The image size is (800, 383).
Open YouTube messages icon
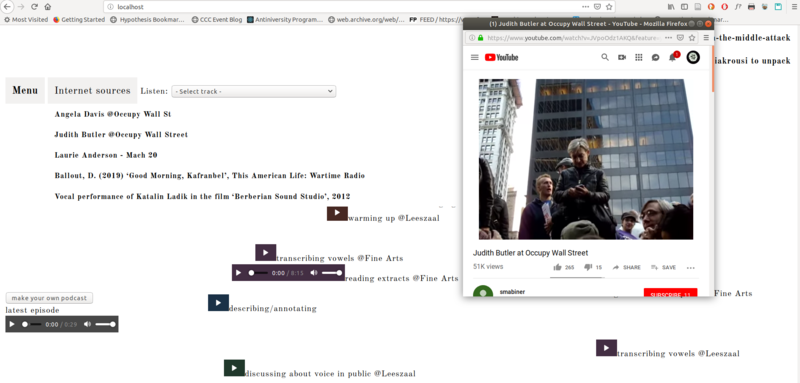[656, 58]
